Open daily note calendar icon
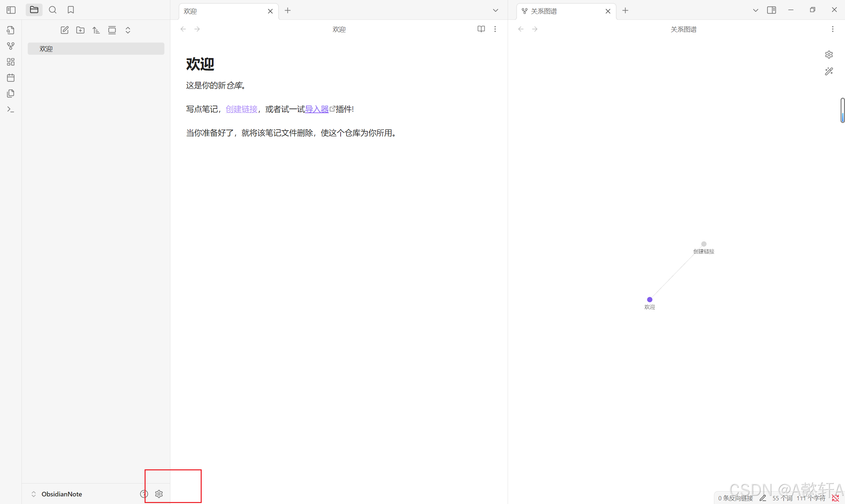845x504 pixels. point(11,78)
